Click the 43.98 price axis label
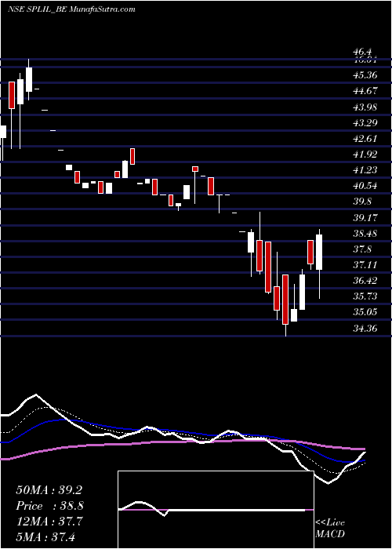 click(x=365, y=107)
